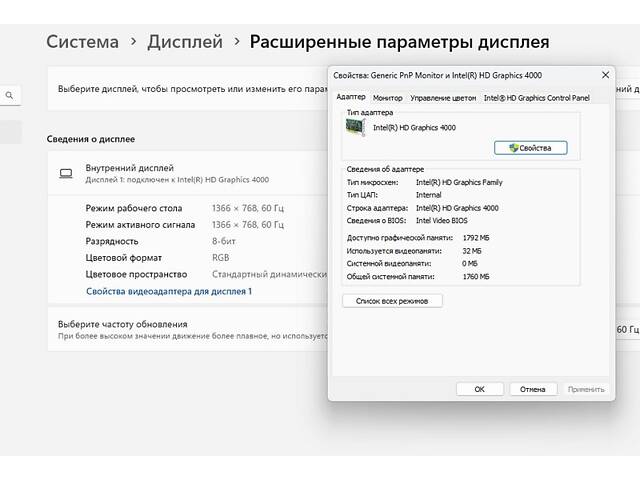Open the Управление цветом tab
Screen dimensions: 640x480
(443, 98)
